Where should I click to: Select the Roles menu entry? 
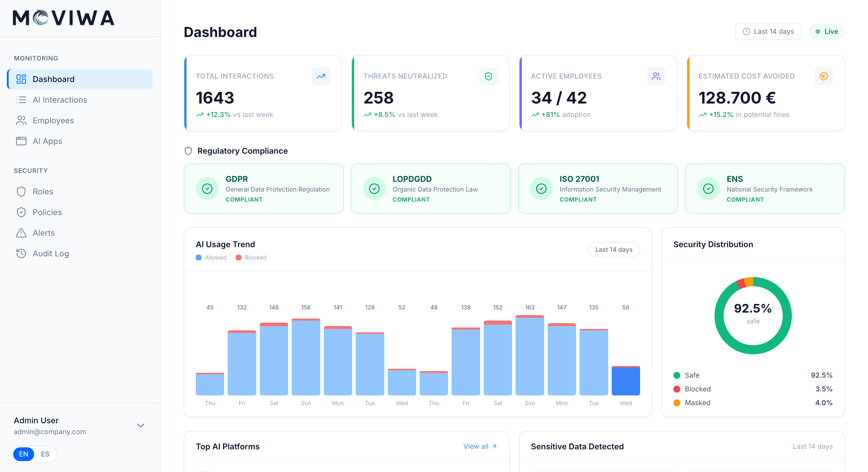pos(80,192)
